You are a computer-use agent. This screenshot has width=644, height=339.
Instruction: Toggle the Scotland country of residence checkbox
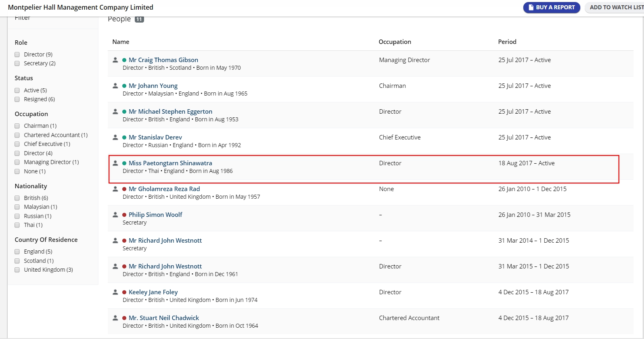[x=17, y=261]
